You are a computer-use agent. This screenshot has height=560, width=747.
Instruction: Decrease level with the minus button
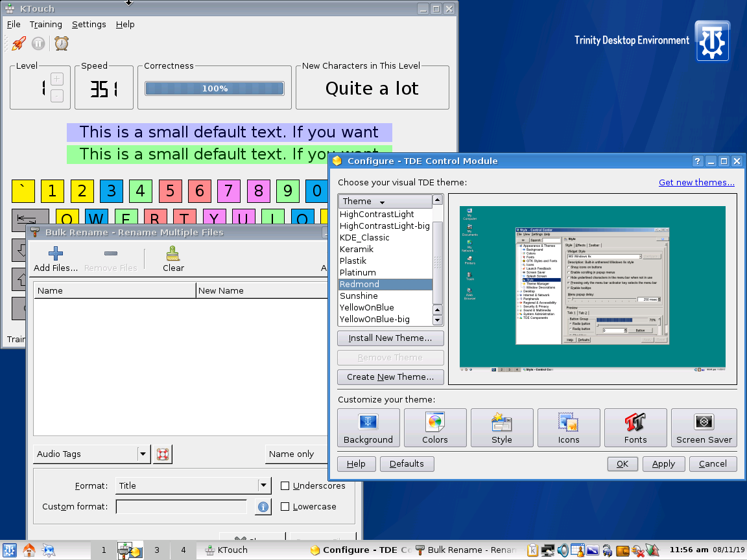[x=56, y=96]
